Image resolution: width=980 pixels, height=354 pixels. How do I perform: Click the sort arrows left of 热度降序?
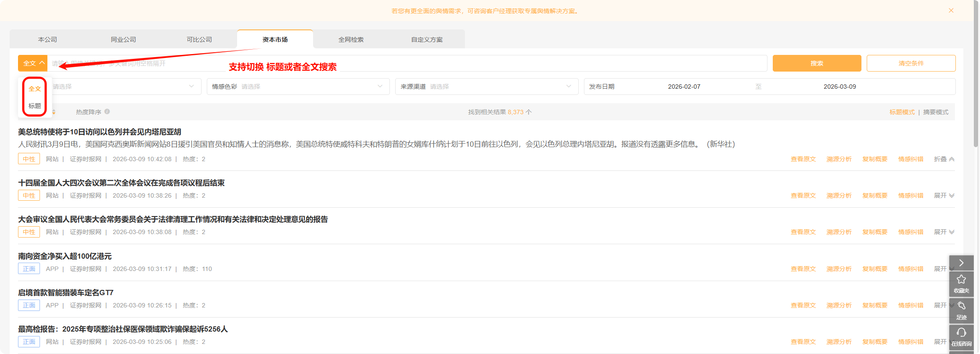click(54, 112)
